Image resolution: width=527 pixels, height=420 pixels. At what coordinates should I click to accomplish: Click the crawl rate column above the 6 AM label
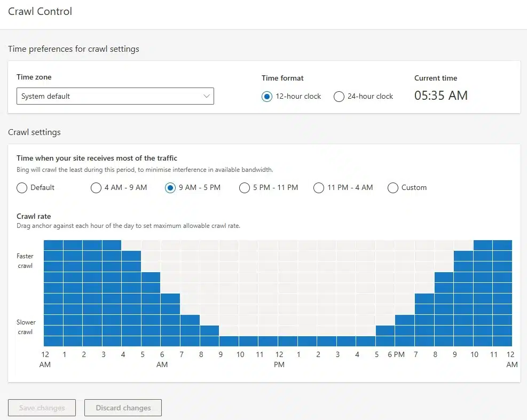coord(170,293)
